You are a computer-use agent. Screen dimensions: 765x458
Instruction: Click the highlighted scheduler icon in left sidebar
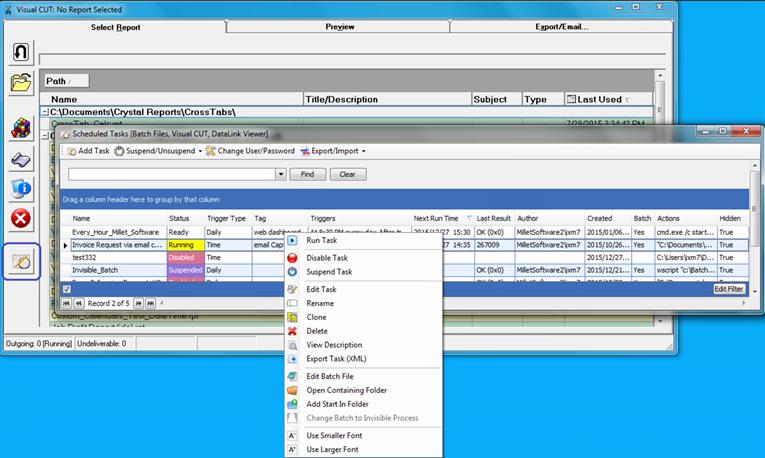point(21,262)
